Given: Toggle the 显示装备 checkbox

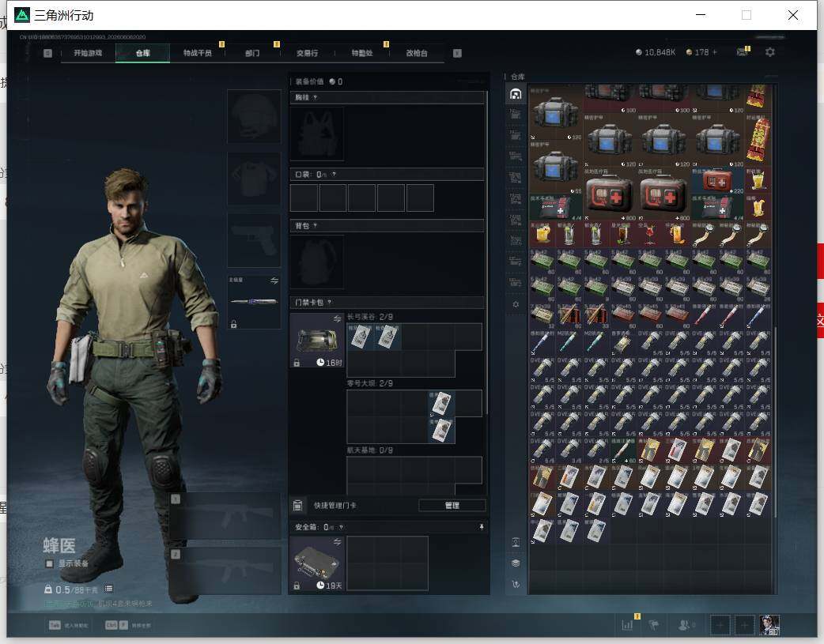Looking at the screenshot, I should 49,563.
